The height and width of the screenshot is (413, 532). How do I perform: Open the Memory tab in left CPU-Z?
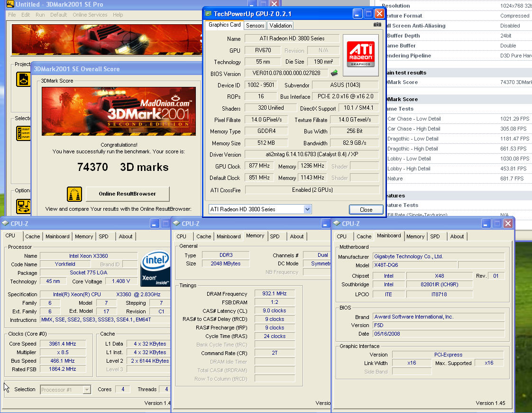coord(84,236)
